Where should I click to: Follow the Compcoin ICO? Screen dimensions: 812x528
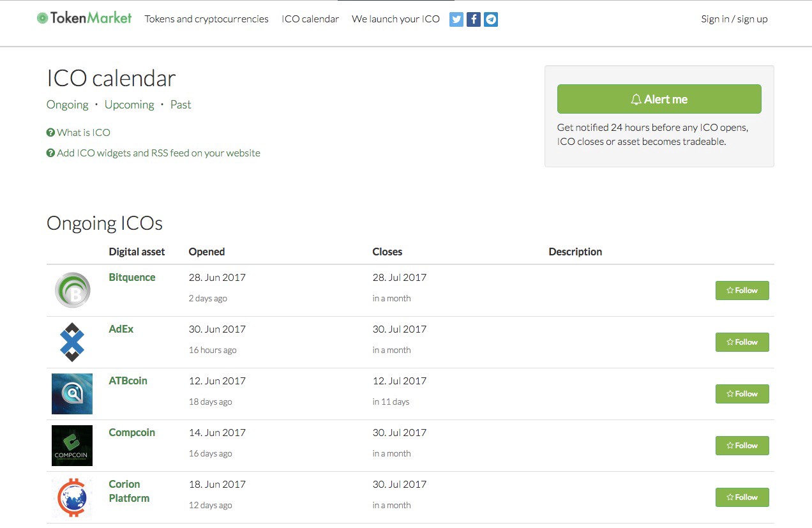742,446
